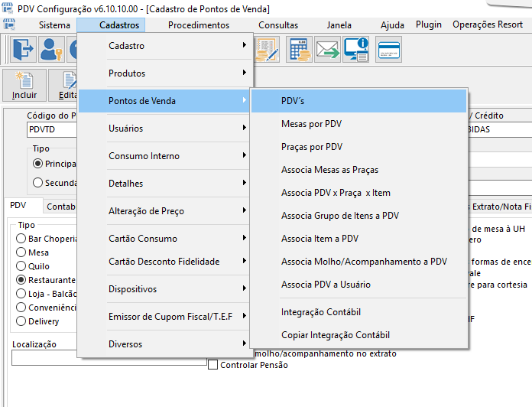Screen dimensions: 532x407
Task: Select the Conveniência radio button
Action: [21, 308]
